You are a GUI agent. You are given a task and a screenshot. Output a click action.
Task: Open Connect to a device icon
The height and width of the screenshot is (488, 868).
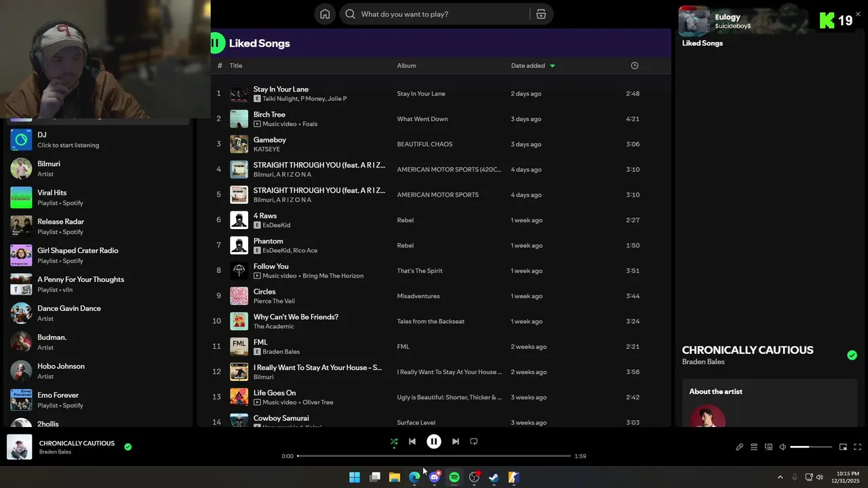768,447
